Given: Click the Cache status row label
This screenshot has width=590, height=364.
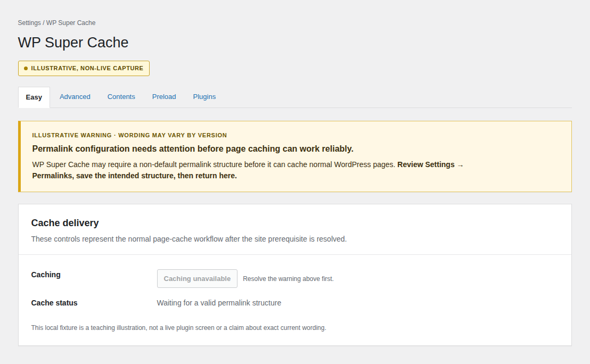Looking at the screenshot, I should (54, 303).
